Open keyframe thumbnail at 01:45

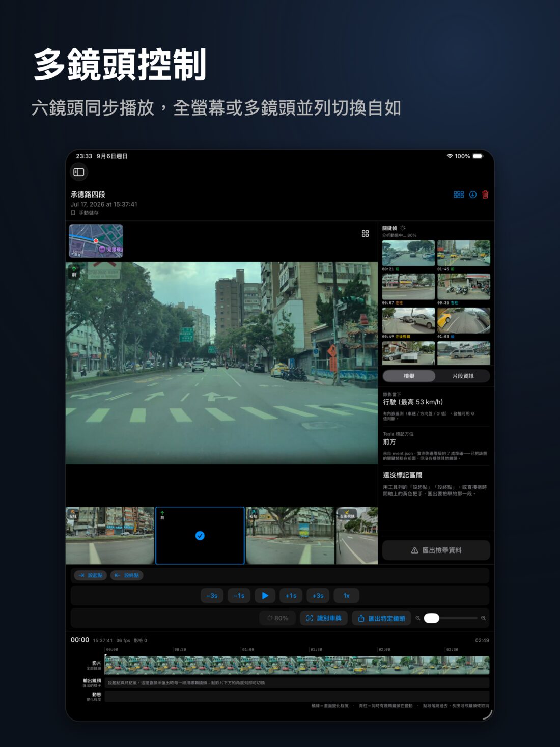[463, 253]
